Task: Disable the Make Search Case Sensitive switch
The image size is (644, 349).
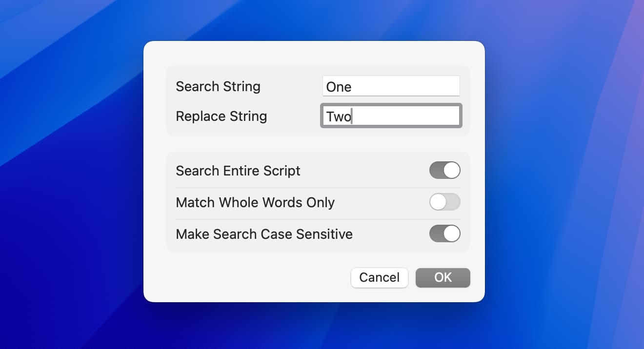Action: click(444, 234)
